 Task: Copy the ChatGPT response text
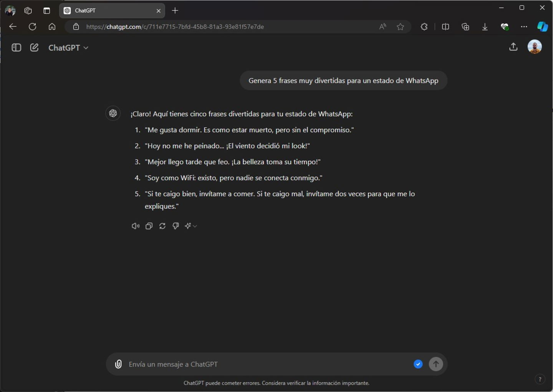click(149, 226)
